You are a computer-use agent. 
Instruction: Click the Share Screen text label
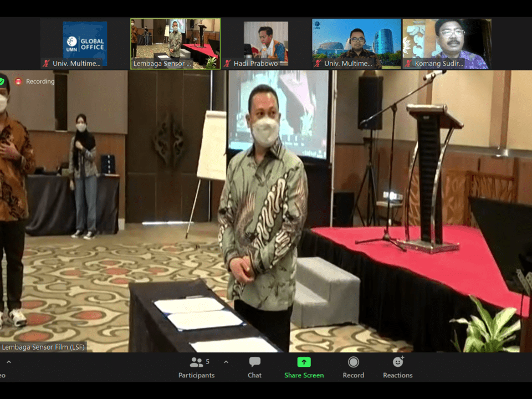pos(304,375)
